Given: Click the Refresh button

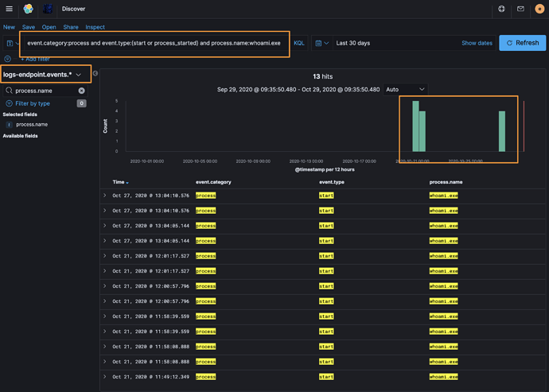Looking at the screenshot, I should (x=523, y=43).
